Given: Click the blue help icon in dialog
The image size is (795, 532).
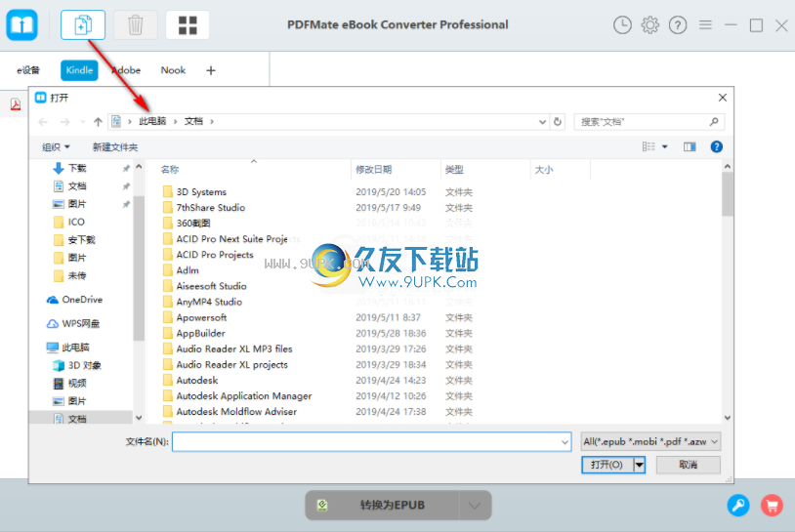Looking at the screenshot, I should [717, 147].
